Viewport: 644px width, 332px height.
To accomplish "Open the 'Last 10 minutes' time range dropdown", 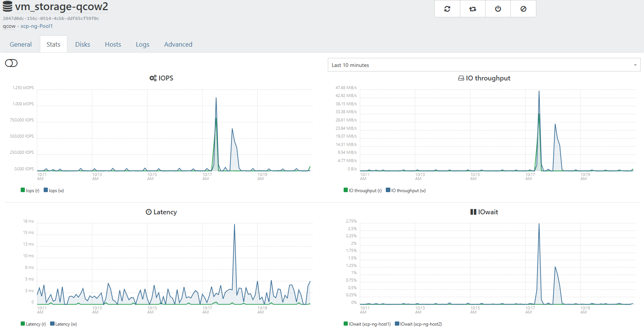I will [x=484, y=65].
